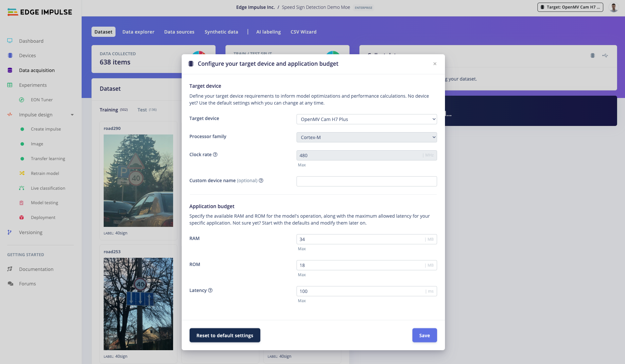The height and width of the screenshot is (364, 625).
Task: Click the Save button
Action: pyautogui.click(x=425, y=335)
